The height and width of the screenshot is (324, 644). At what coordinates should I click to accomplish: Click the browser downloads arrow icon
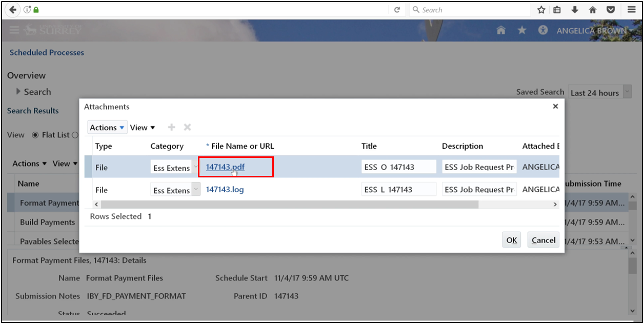tap(575, 9)
